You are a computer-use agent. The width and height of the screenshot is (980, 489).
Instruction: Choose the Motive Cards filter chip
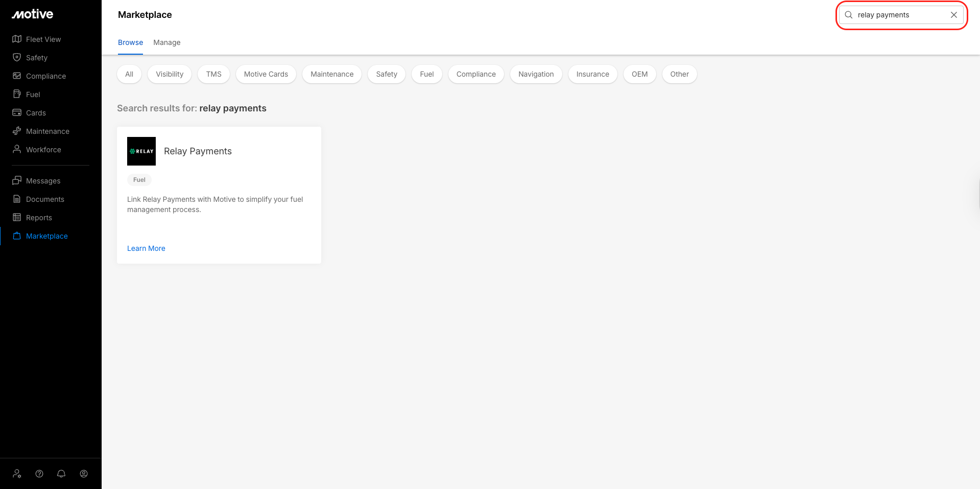pos(266,74)
